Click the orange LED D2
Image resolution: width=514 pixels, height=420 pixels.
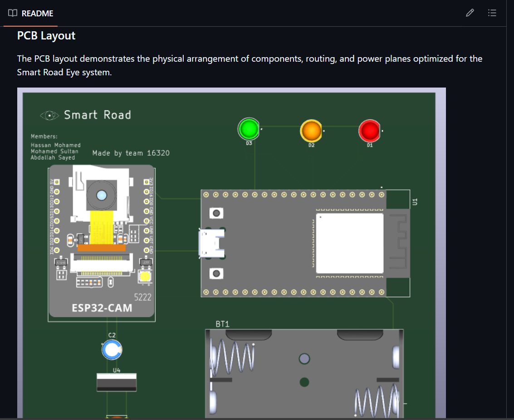[311, 131]
